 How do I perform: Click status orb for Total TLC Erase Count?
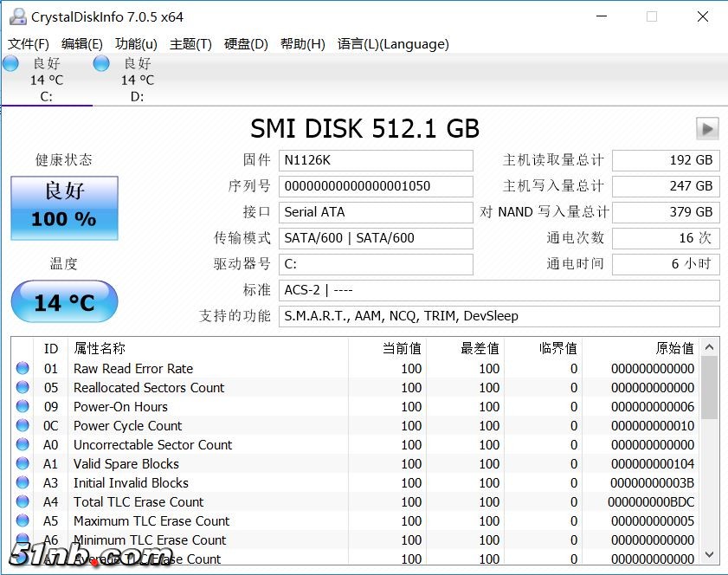click(23, 502)
